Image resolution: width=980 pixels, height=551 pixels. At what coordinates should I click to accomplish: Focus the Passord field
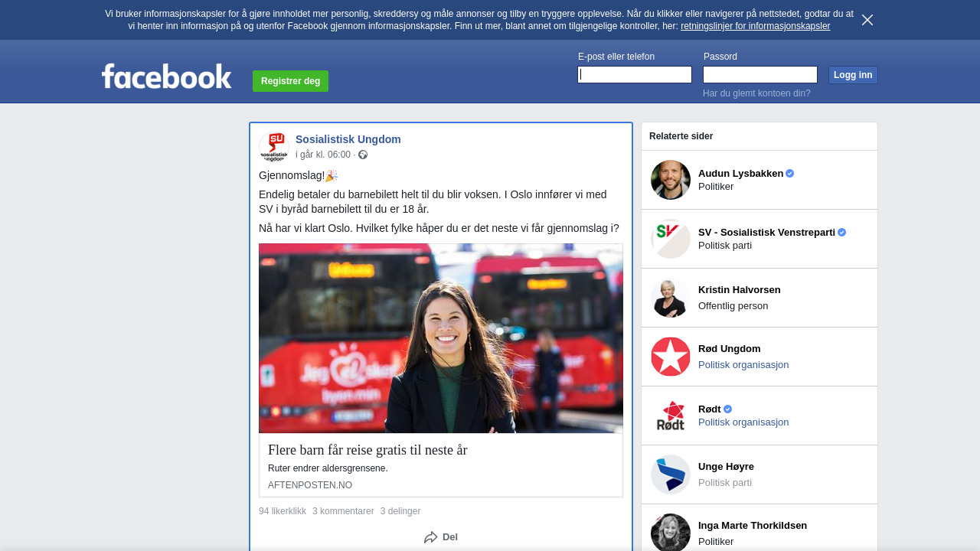760,74
